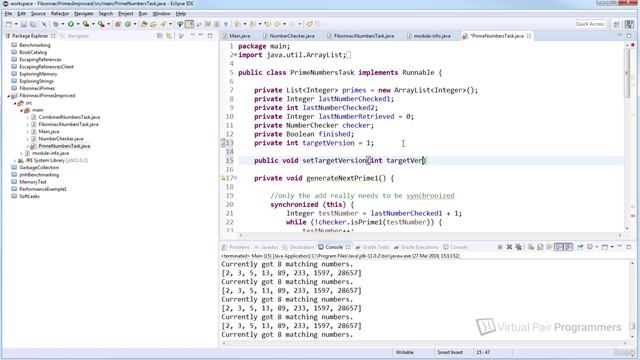Click the New file toolbar icon
This screenshot has width=640, height=360.
[x=9, y=24]
